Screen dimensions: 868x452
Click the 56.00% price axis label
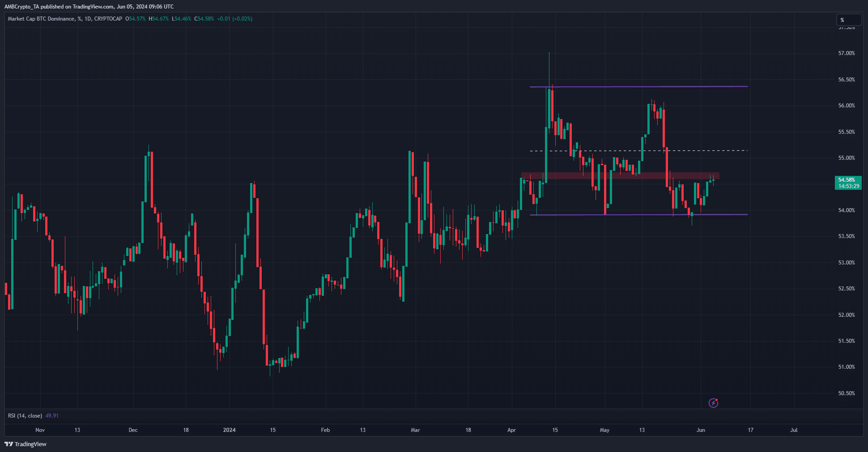click(847, 106)
